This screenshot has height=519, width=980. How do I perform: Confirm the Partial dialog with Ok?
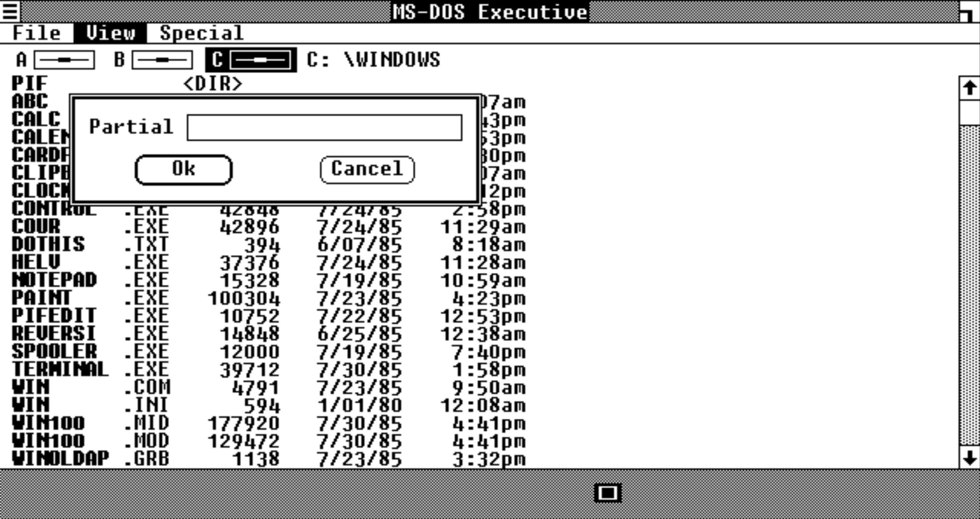click(x=183, y=170)
